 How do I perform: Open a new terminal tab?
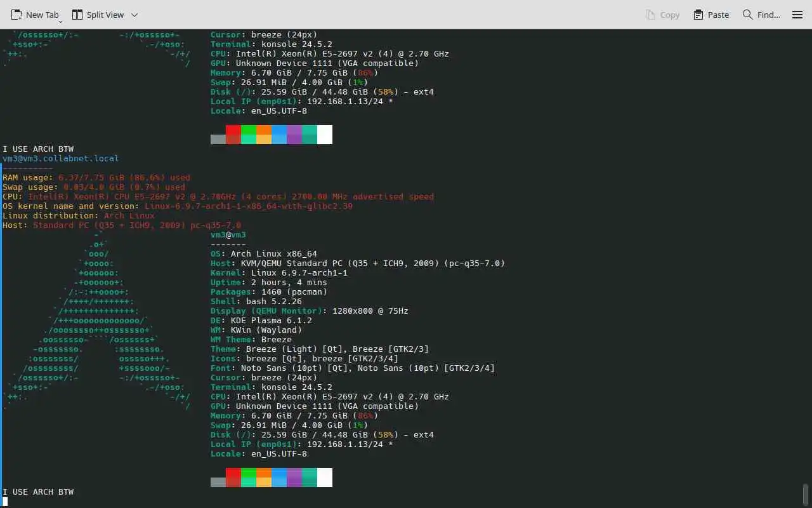(34, 15)
